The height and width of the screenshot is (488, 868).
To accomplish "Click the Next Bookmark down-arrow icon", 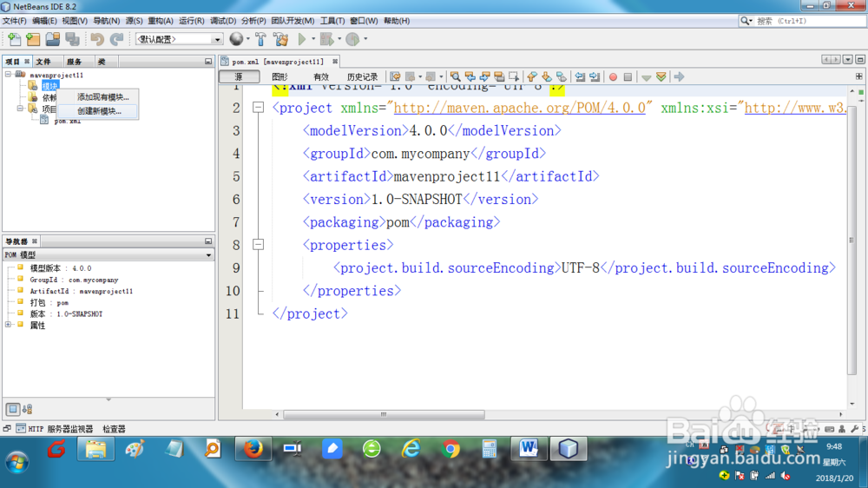I will pyautogui.click(x=546, y=76).
